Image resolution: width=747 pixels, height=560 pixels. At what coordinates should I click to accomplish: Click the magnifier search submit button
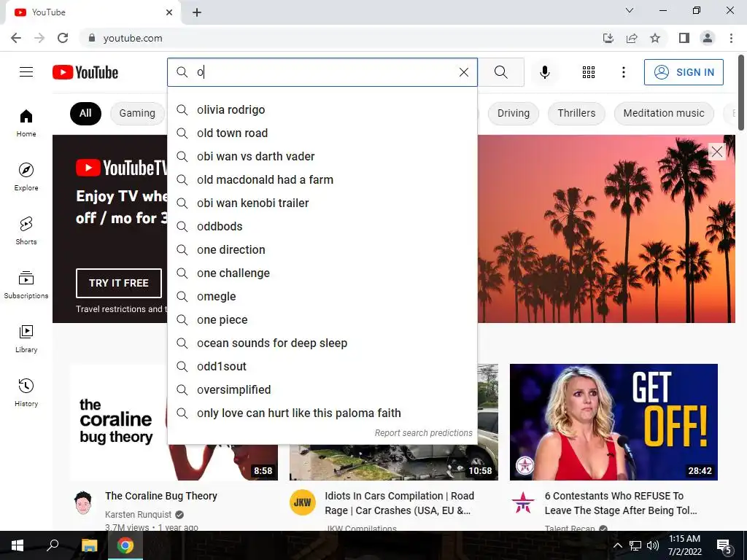coord(500,72)
